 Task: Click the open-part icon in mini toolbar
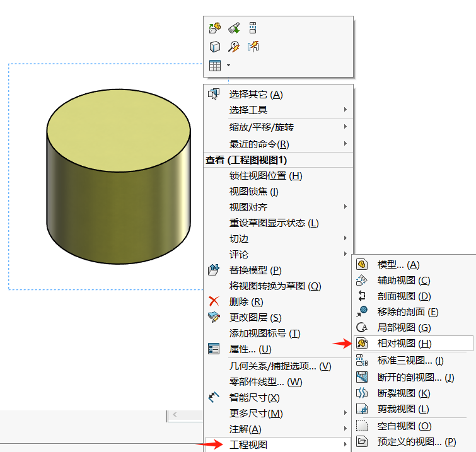(214, 28)
